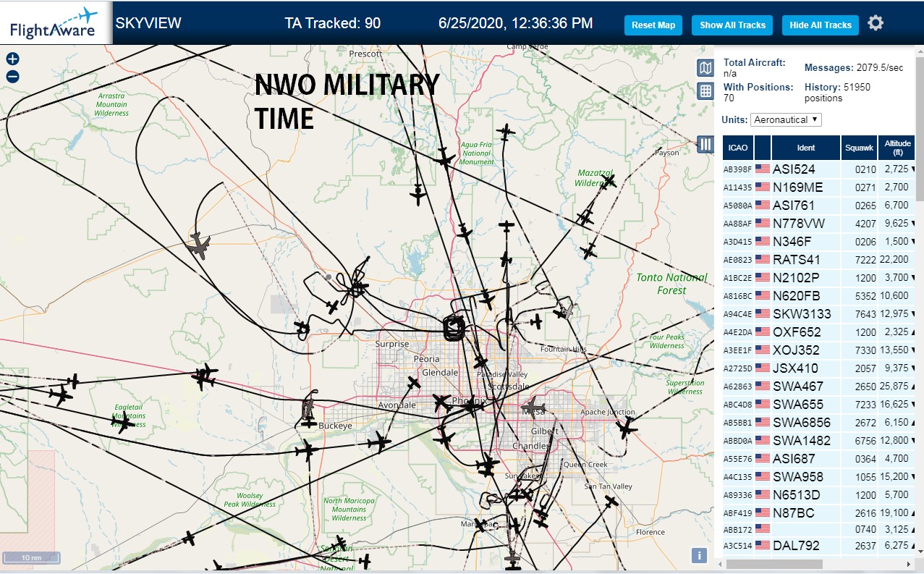Sort table by Ident column header
The image size is (924, 574).
pyautogui.click(x=805, y=148)
